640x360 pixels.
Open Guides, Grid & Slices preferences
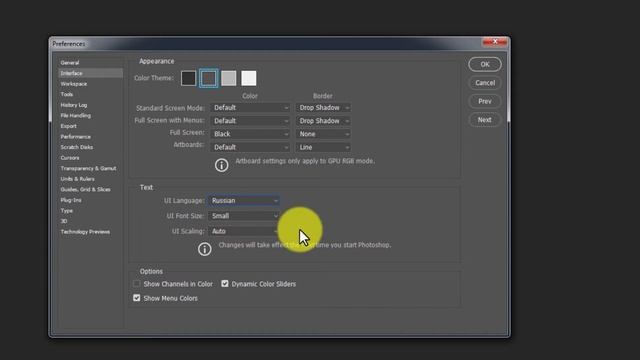[x=91, y=189]
